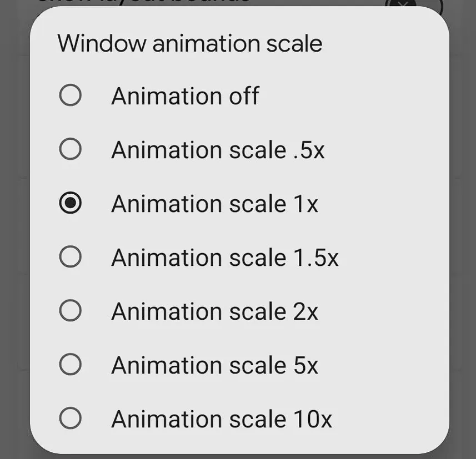Click the partly hidden layout bounds setting text
The width and height of the screenshot is (476, 459).
point(143,2)
